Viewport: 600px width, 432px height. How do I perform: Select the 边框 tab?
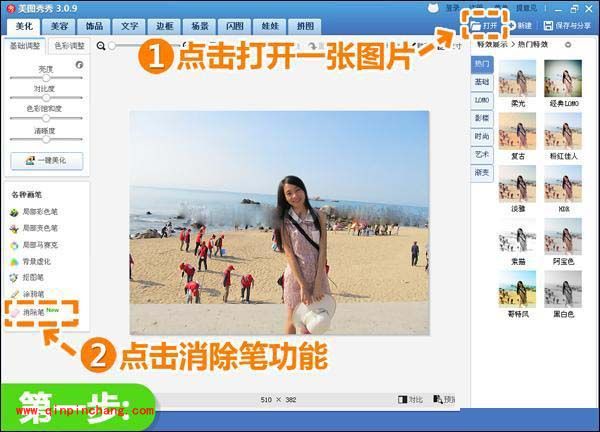pyautogui.click(x=165, y=26)
